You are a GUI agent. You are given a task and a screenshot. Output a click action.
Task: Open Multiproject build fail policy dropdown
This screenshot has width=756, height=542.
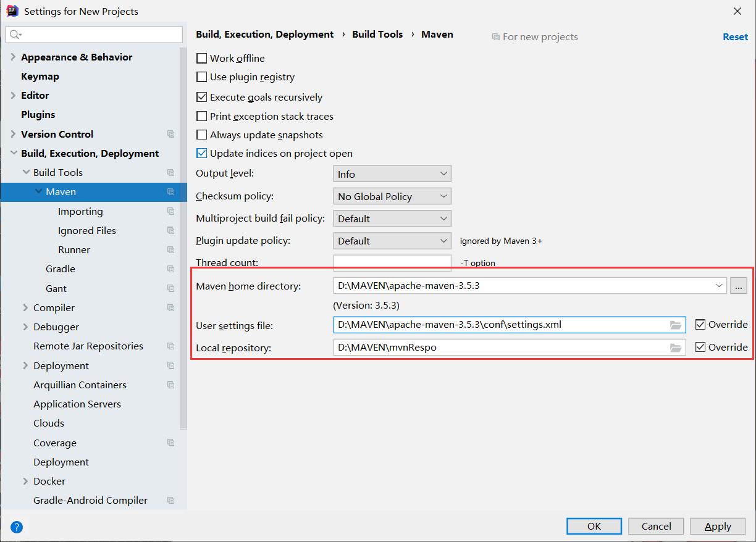click(392, 219)
